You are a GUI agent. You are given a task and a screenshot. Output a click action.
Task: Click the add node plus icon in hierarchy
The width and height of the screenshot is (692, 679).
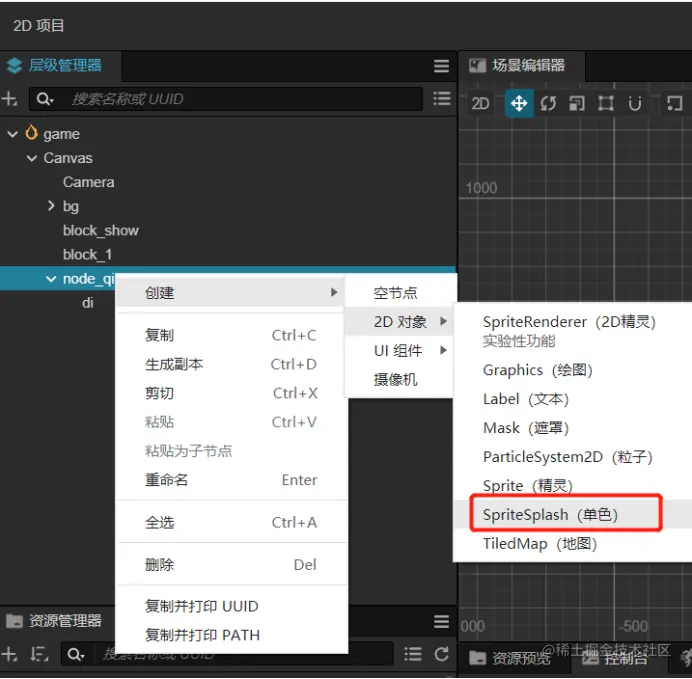[x=9, y=98]
